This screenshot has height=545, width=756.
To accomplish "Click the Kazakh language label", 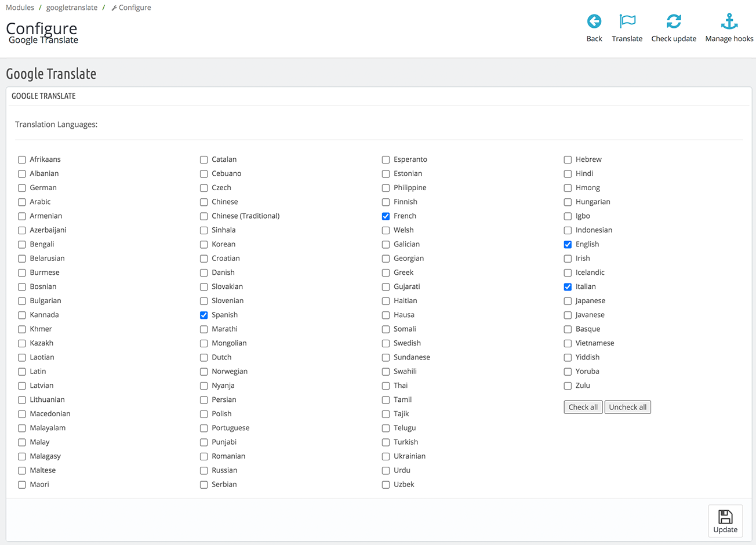I will pyautogui.click(x=42, y=343).
